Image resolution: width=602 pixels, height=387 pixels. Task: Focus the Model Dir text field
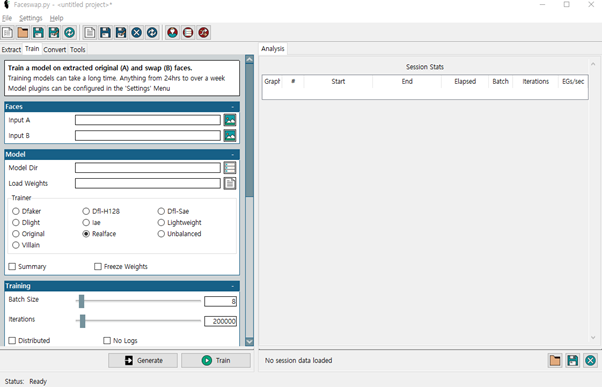pos(148,168)
